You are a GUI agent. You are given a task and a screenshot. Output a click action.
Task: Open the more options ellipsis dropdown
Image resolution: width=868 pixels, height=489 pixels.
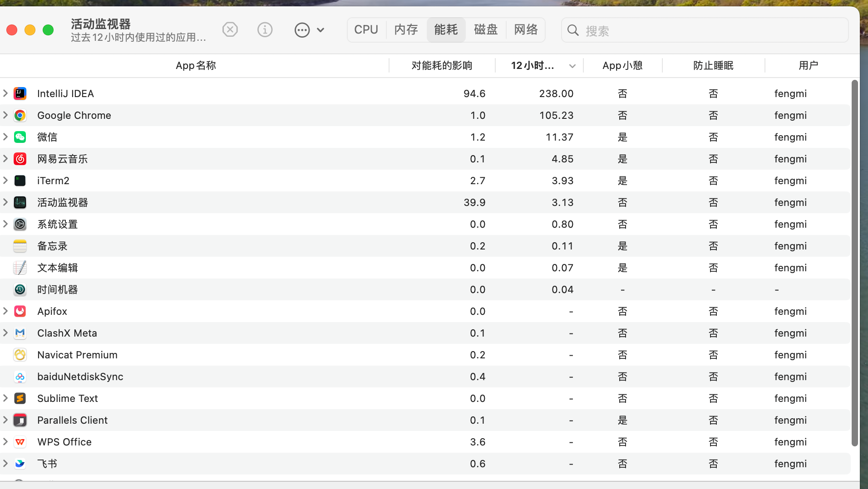[x=309, y=30]
